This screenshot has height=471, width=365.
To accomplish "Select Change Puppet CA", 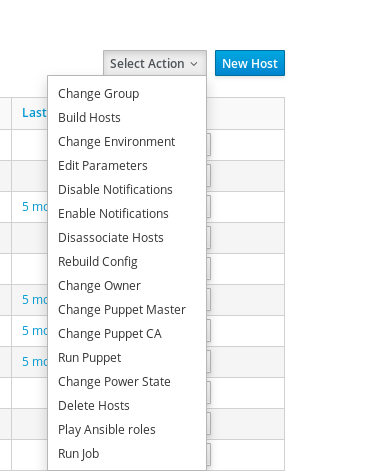I will tap(127, 334).
